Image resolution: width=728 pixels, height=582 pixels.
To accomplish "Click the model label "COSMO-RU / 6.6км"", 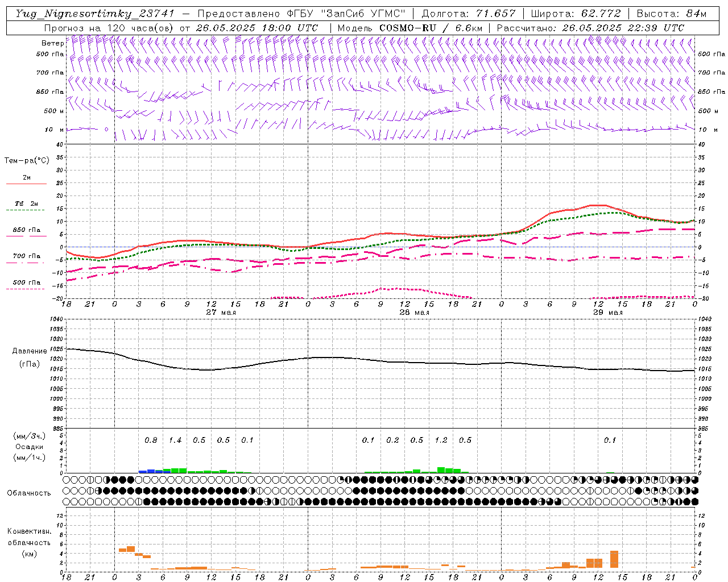I will [x=431, y=28].
